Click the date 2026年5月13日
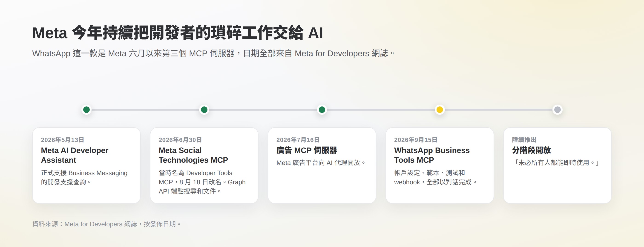 (x=63, y=140)
